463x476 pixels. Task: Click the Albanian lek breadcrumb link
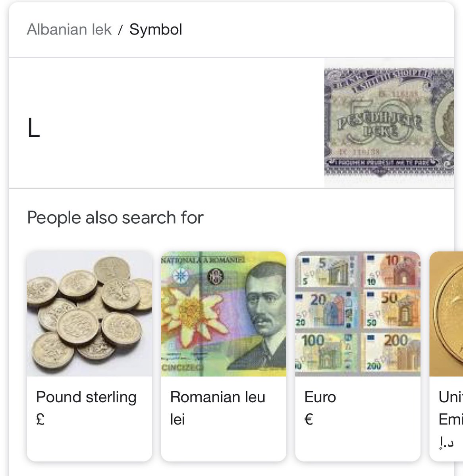(x=69, y=30)
